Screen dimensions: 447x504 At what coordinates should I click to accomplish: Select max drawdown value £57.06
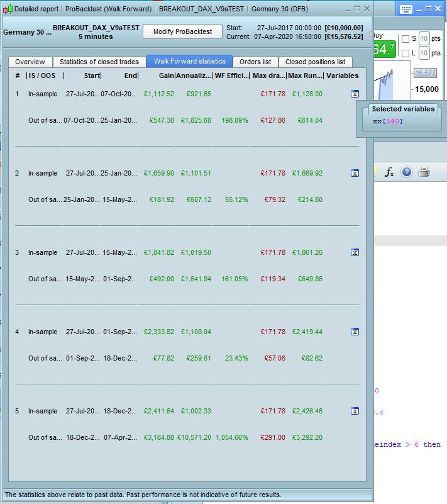pyautogui.click(x=275, y=358)
